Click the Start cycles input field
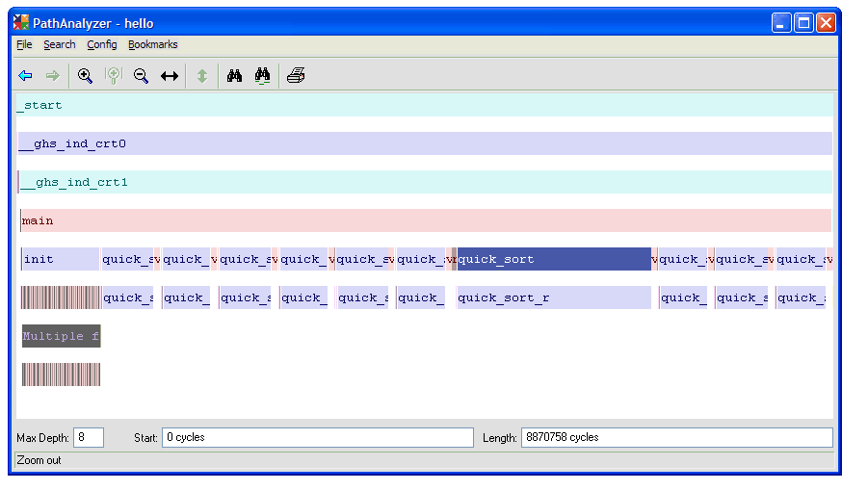868x491 pixels. coord(318,438)
